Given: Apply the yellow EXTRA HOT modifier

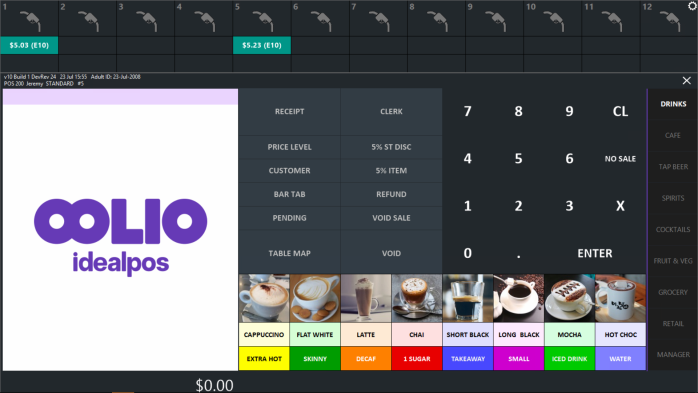Looking at the screenshot, I should coord(264,359).
